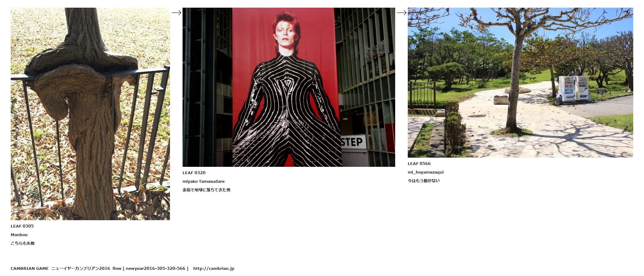Click the vending machines in the park photo
Viewport: 644px width, 276px height.
point(574,89)
